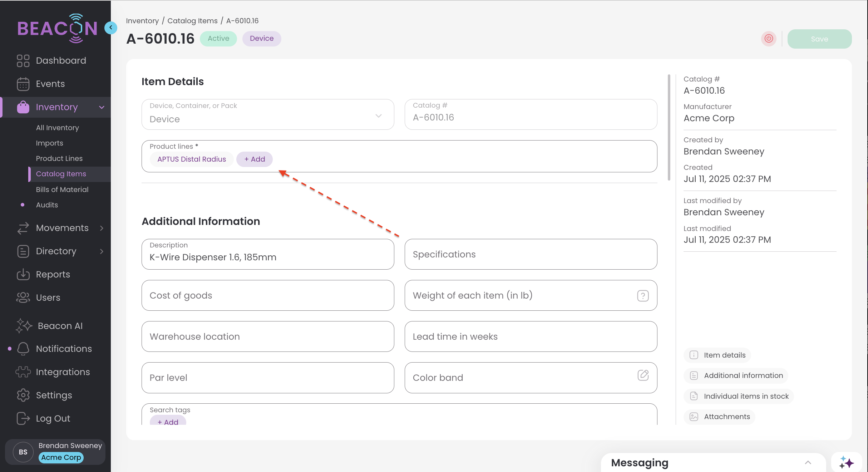Click the Reports download icon
Viewport: 868px width, 472px height.
(x=23, y=275)
